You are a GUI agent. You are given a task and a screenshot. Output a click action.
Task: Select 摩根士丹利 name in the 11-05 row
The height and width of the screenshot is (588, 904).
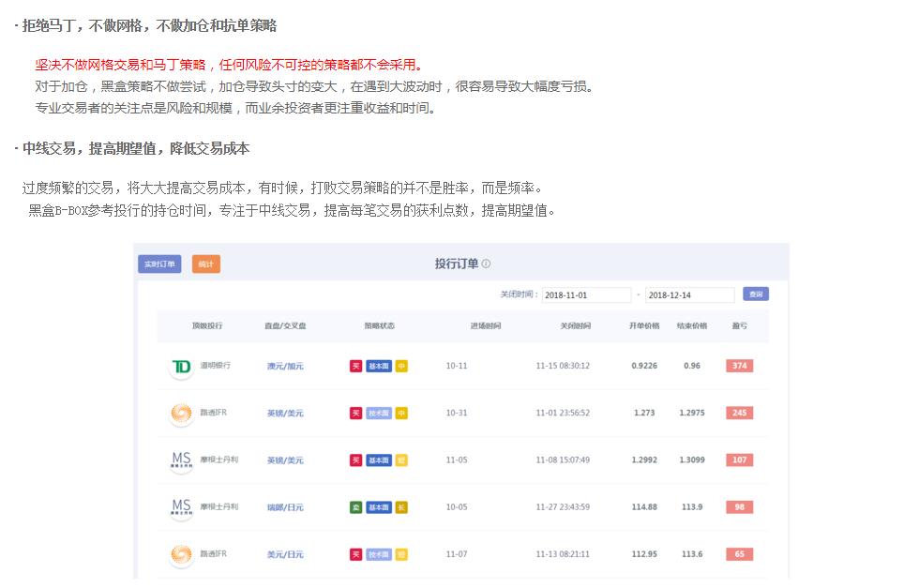pos(219,460)
